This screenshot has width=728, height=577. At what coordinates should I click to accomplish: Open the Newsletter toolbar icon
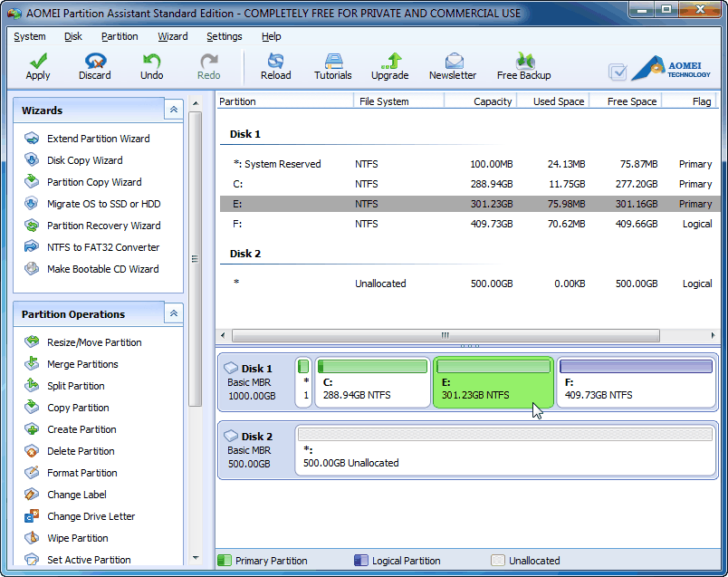coord(453,62)
